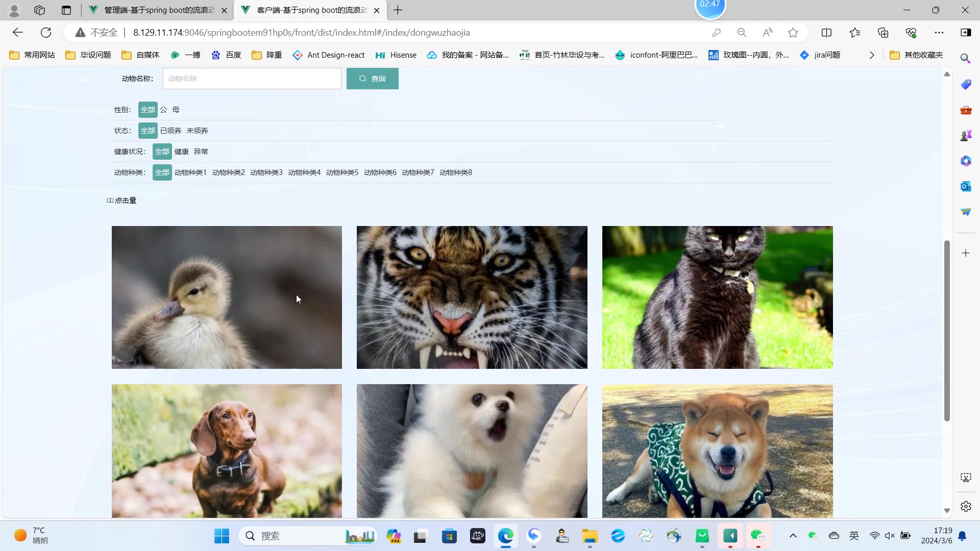
Task: Select 健康 health status filter
Action: (181, 152)
